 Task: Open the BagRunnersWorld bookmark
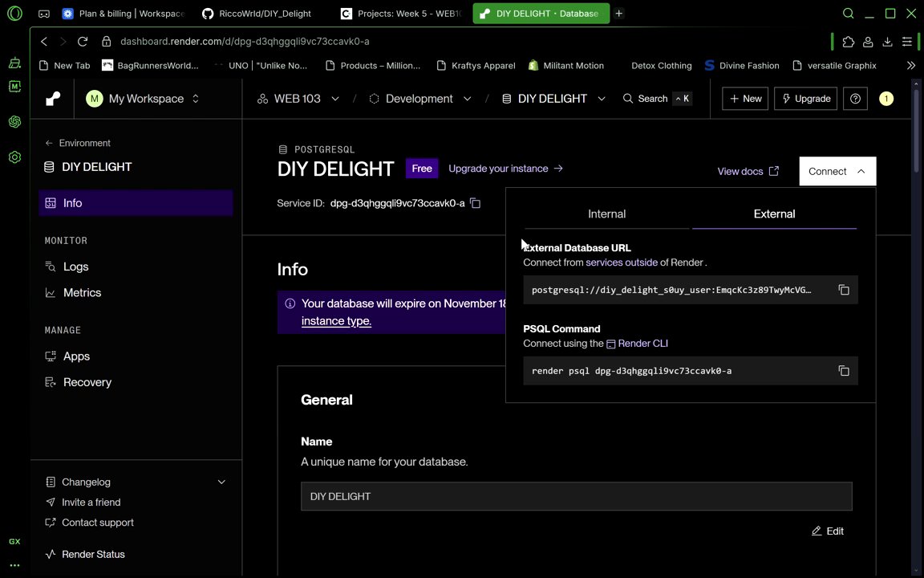pyautogui.click(x=150, y=66)
